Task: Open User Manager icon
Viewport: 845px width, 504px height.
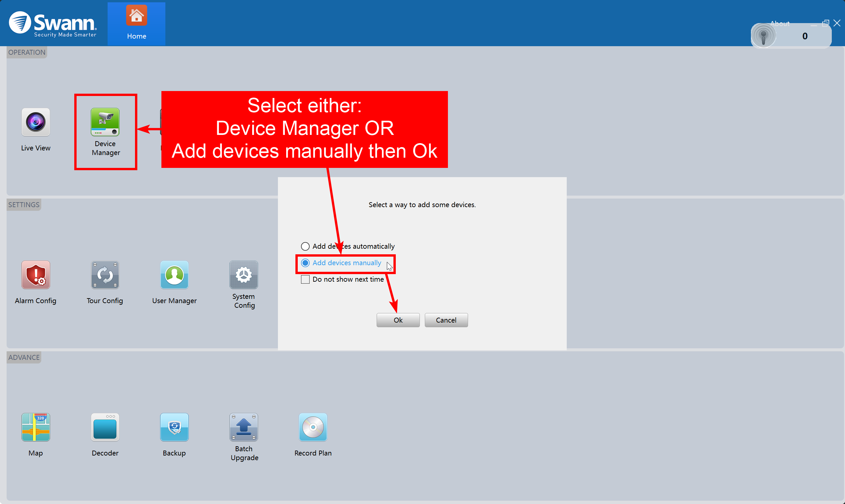Action: [x=174, y=275]
